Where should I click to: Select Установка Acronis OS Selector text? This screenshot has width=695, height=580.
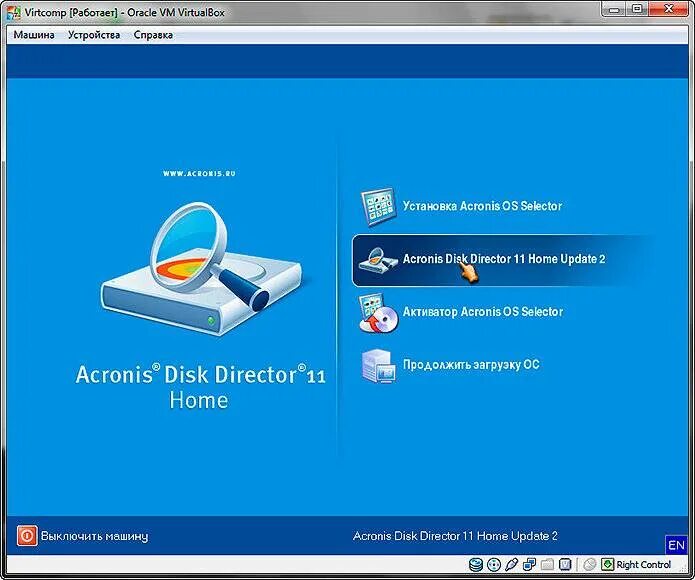click(482, 206)
